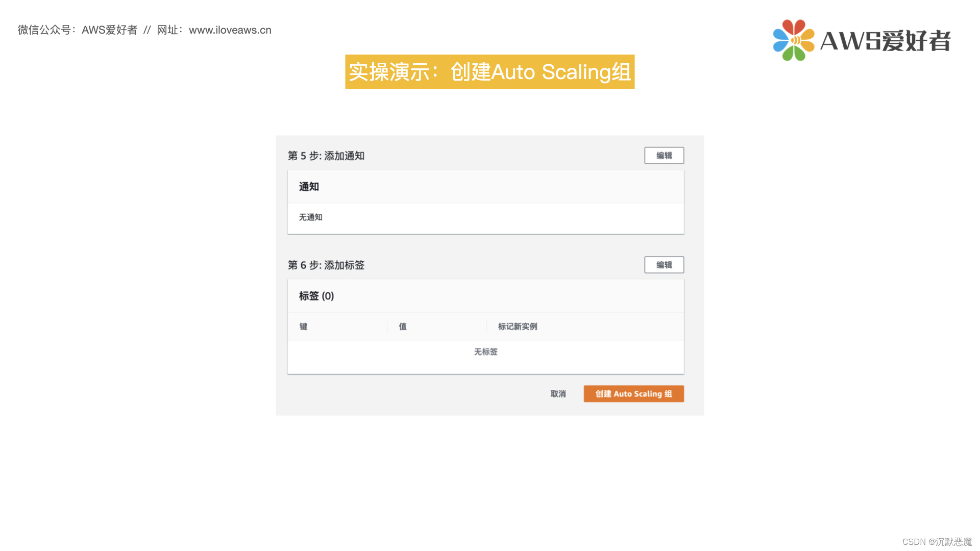Click the 无标签 empty table text
The image size is (980, 551).
click(x=485, y=352)
